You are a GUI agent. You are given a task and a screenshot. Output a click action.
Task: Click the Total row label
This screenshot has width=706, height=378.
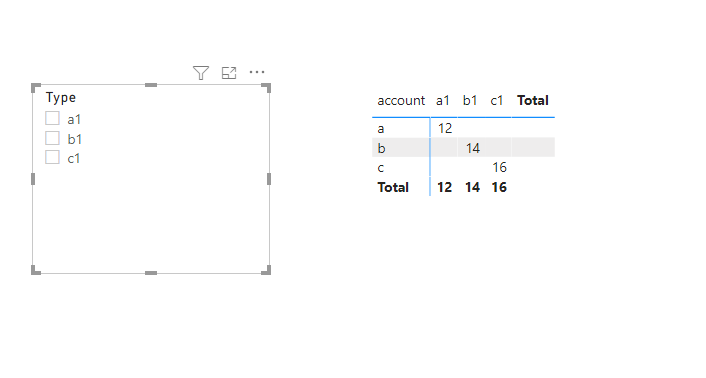click(393, 187)
